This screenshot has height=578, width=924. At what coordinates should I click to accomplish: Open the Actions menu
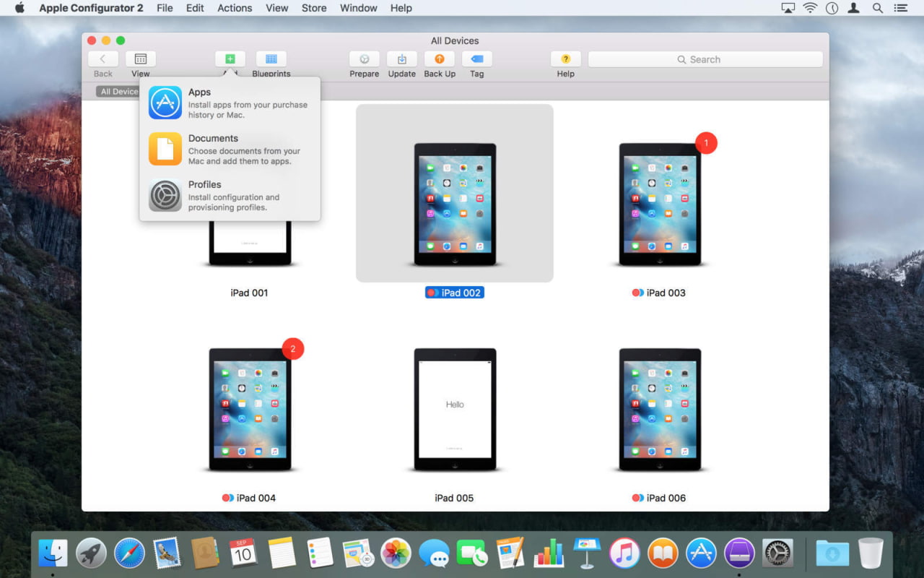(234, 8)
